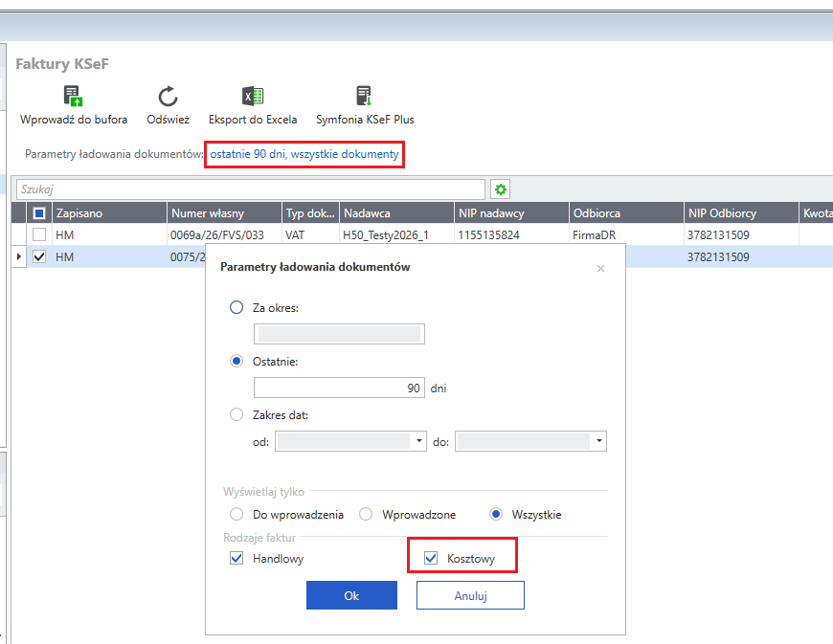Click the Eksport do Excela icon

(x=253, y=97)
